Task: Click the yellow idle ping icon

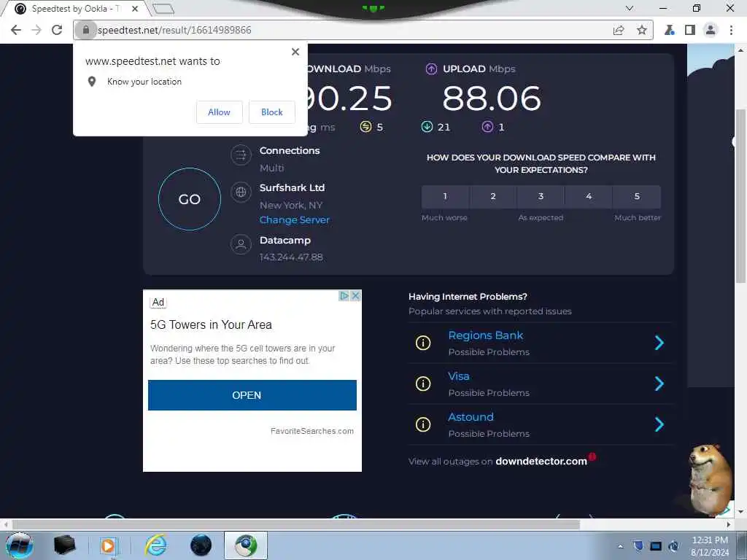Action: [365, 127]
